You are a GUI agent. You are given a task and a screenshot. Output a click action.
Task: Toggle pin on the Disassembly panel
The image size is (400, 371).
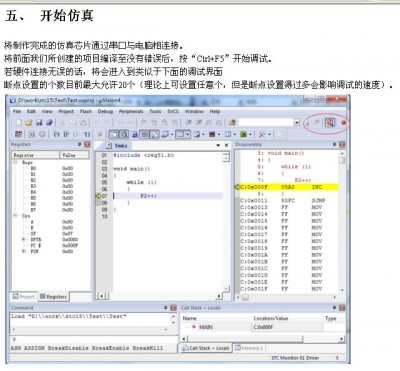click(334, 144)
